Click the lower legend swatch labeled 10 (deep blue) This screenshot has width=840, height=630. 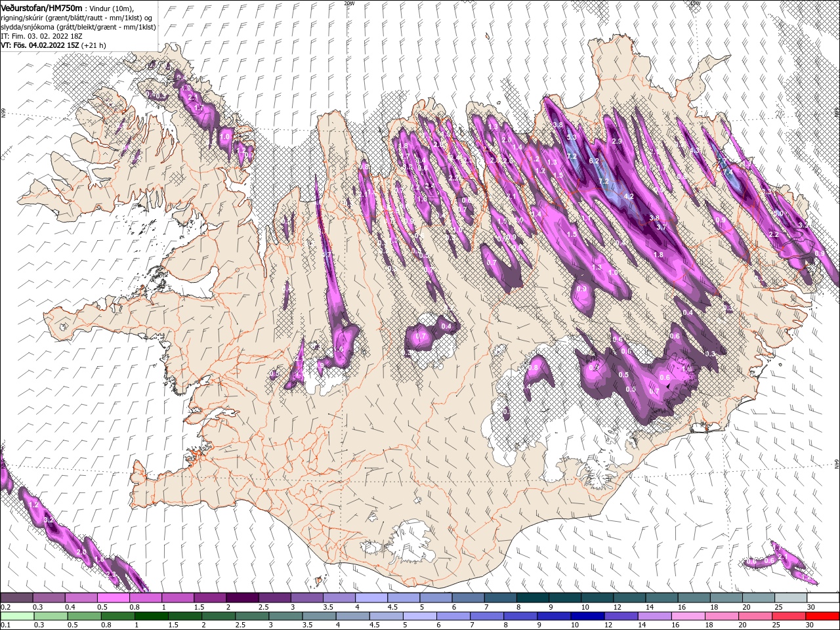(x=587, y=616)
